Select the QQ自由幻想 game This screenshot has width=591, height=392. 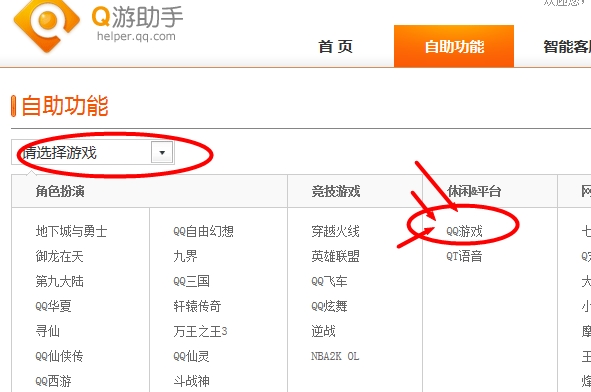(203, 231)
